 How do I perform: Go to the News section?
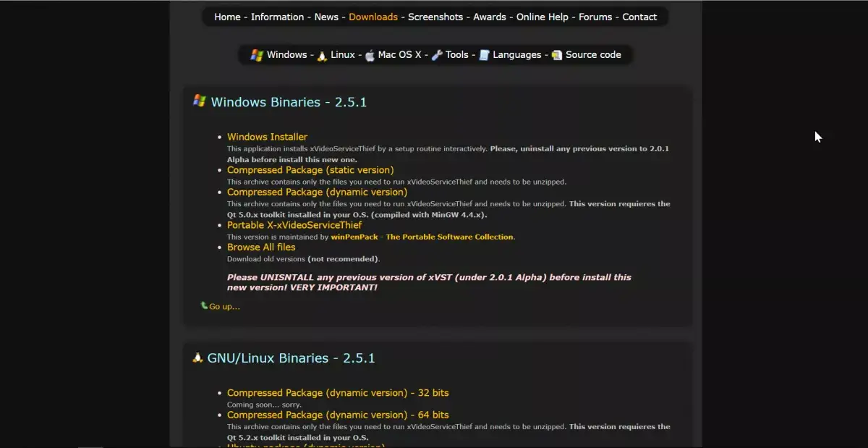tap(326, 17)
